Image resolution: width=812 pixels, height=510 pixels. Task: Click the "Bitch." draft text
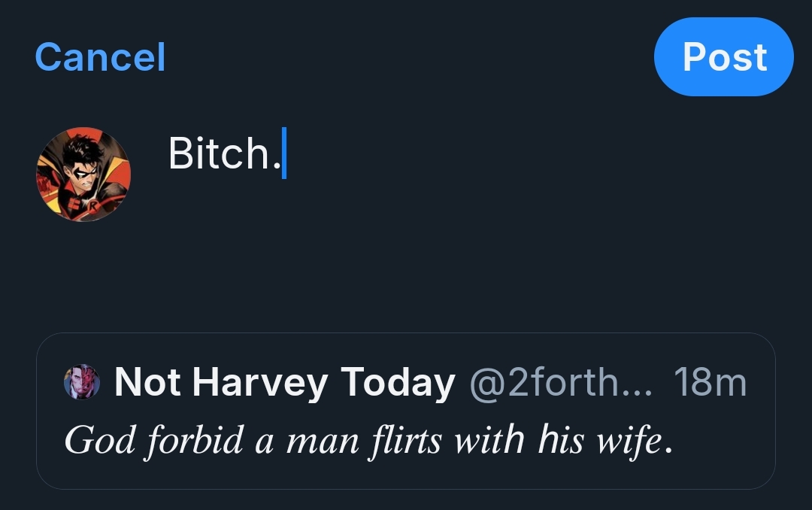219,154
